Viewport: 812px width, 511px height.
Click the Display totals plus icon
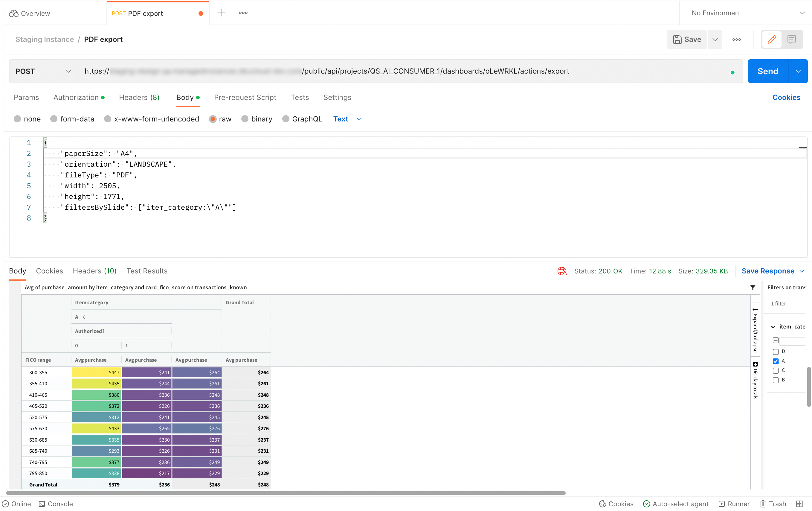[x=755, y=364]
